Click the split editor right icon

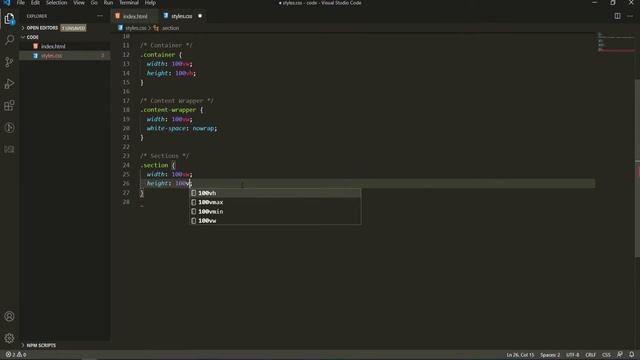point(617,16)
